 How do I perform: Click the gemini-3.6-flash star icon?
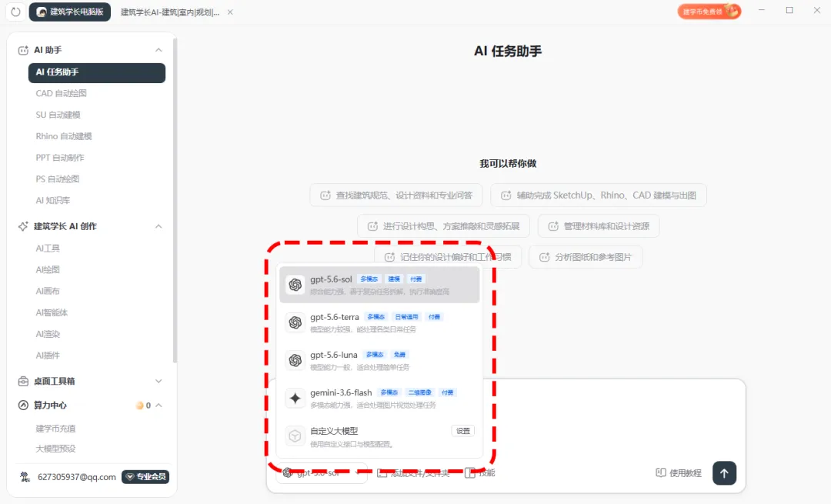tap(295, 398)
